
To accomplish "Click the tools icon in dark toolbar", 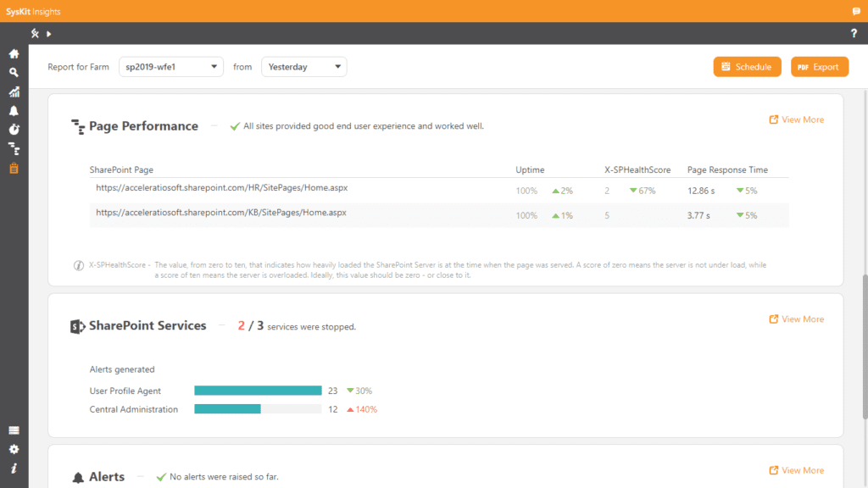I will click(x=35, y=34).
